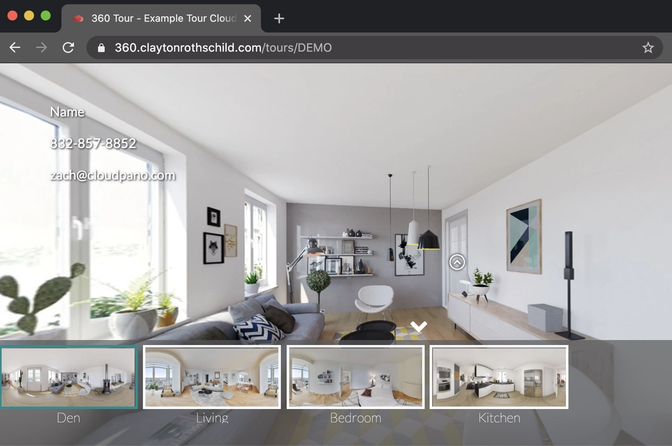Click the Name text overlay
672x446 pixels.
coord(67,112)
